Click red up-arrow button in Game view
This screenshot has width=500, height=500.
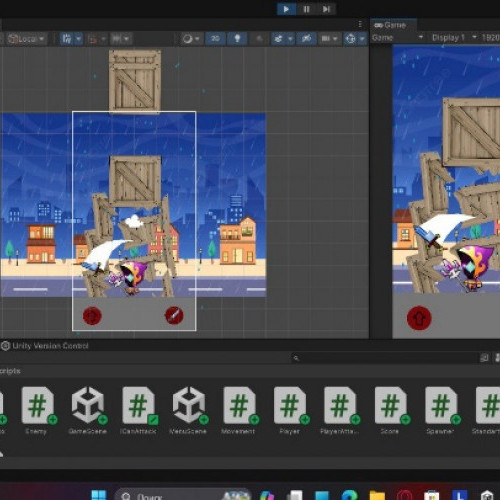click(419, 318)
